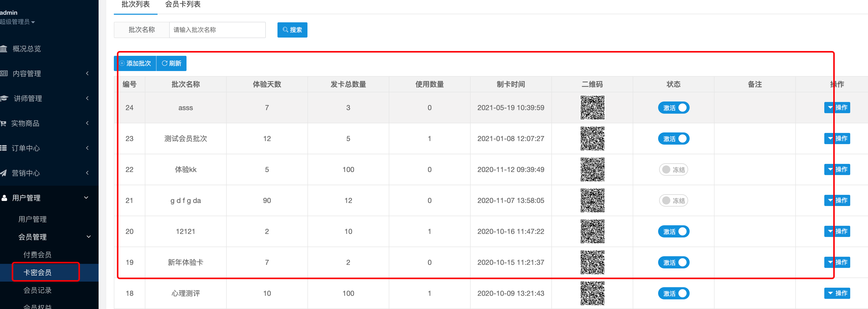868x309 pixels.
Task: Click the 2020-11-12 09:39:49 timestamp cell
Action: (511, 170)
